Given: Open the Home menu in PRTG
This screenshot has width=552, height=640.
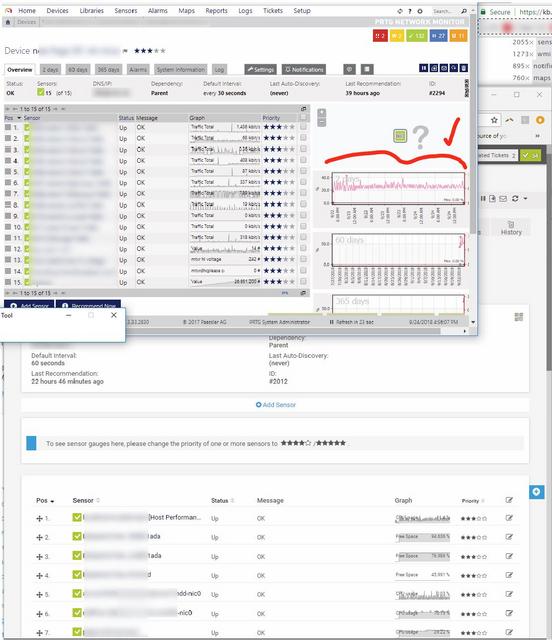Looking at the screenshot, I should (27, 11).
